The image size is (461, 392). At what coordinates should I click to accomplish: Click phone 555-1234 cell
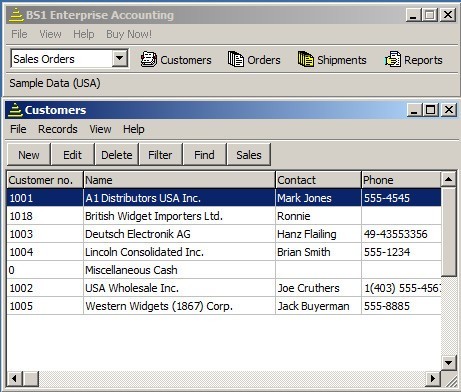click(401, 252)
